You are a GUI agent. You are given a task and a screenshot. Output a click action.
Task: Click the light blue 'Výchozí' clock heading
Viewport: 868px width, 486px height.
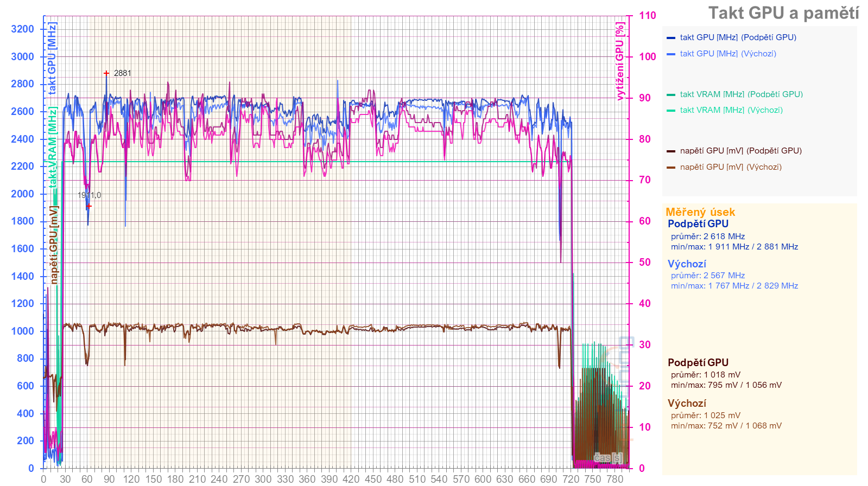click(x=687, y=264)
